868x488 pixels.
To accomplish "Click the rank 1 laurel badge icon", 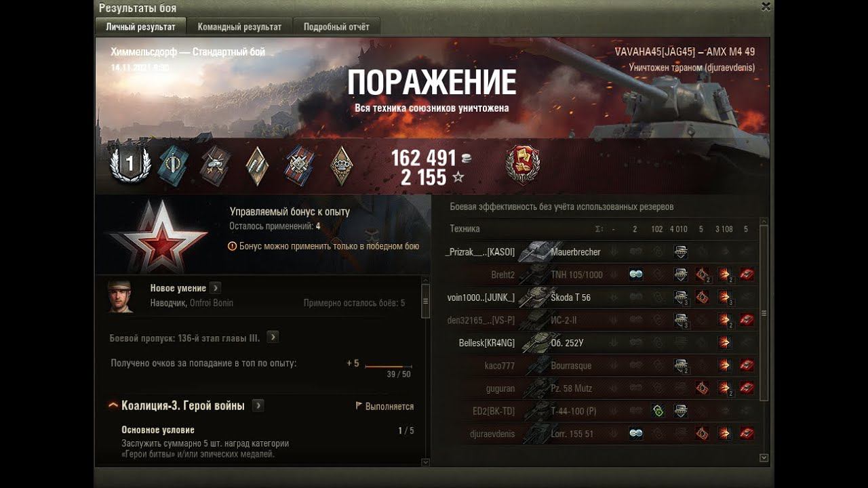I will (x=130, y=165).
